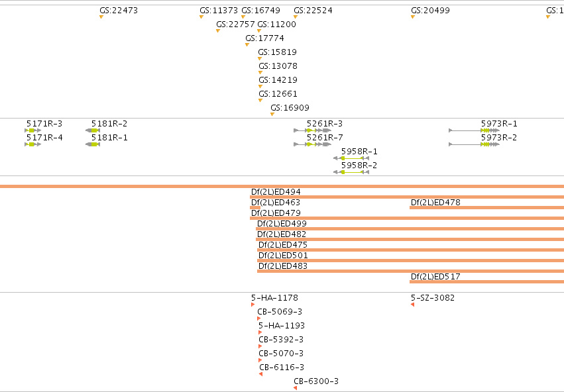This screenshot has width=564, height=392.
Task: Click the orange triangle marker under GS:20499
Action: [413, 17]
